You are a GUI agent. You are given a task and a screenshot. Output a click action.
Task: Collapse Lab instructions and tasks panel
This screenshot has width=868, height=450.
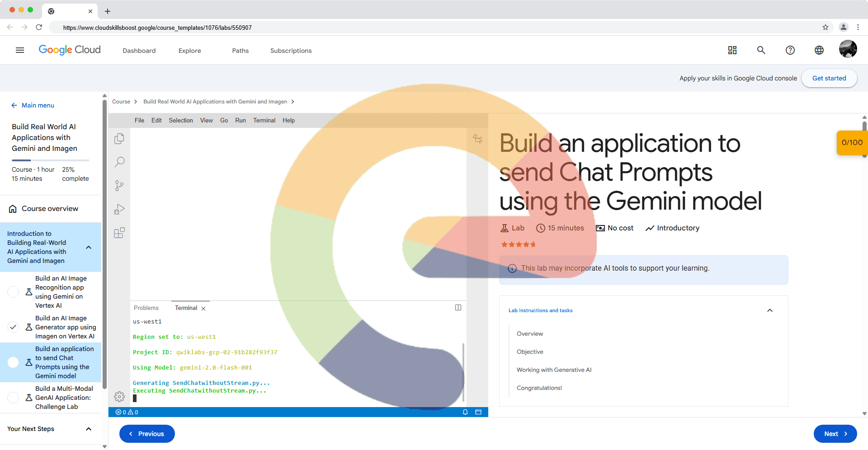coord(769,310)
